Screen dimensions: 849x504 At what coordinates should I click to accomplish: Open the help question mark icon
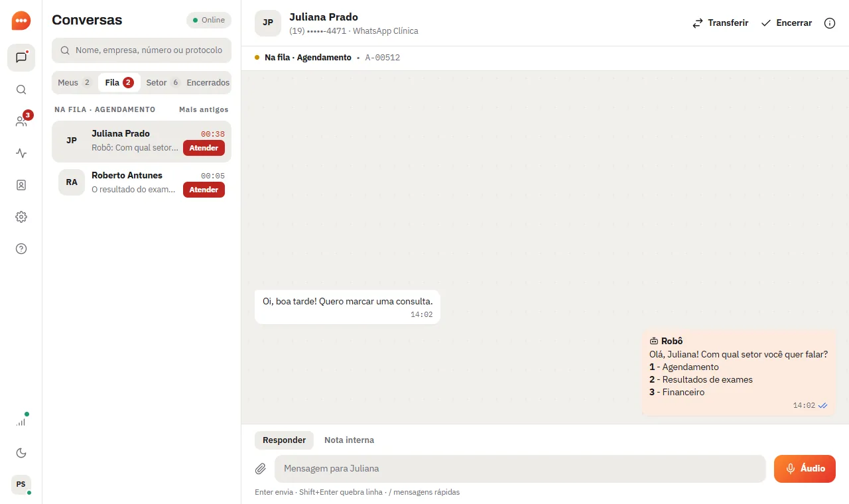point(21,249)
